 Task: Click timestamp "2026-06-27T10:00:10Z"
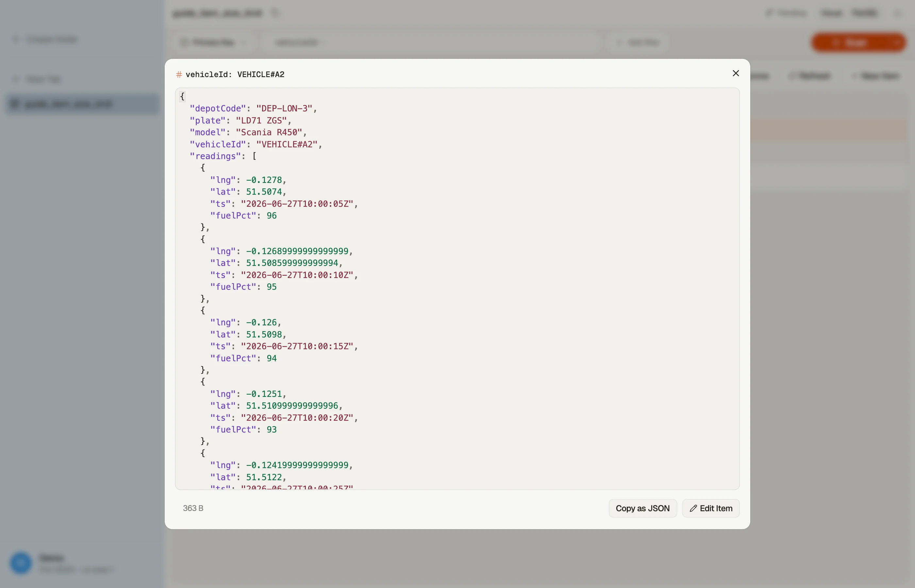tap(297, 275)
